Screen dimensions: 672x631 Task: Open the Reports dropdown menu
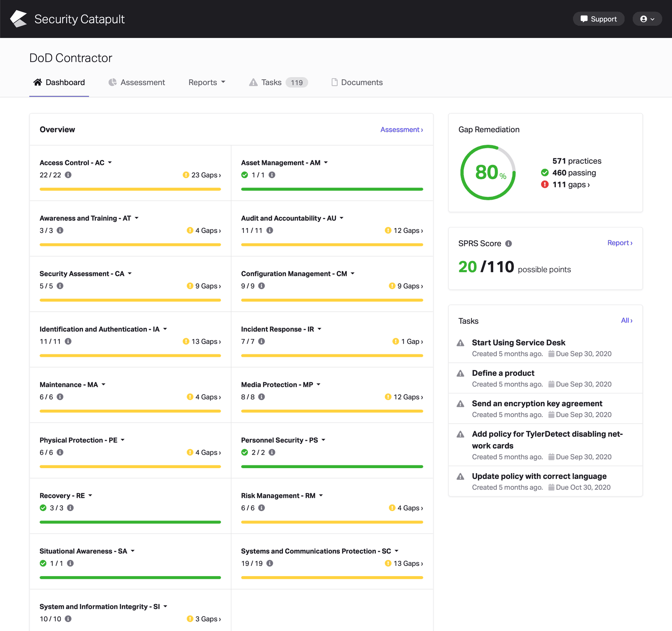pyautogui.click(x=207, y=82)
